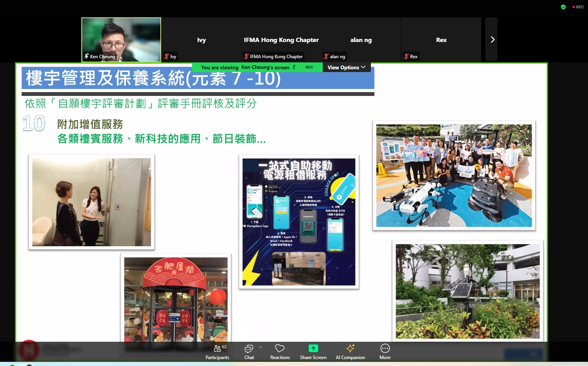Open the Chat panel
Viewport: 588px width, 366px height.
pos(249,351)
